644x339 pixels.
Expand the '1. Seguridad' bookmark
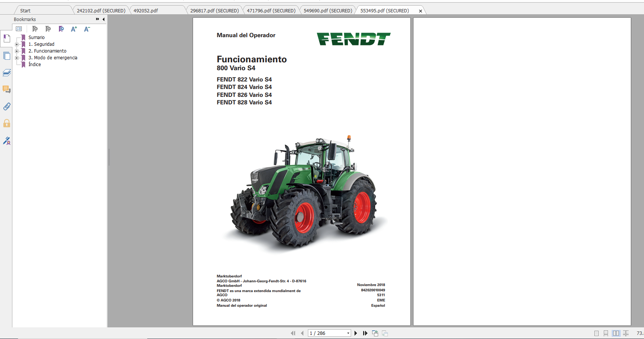[17, 44]
